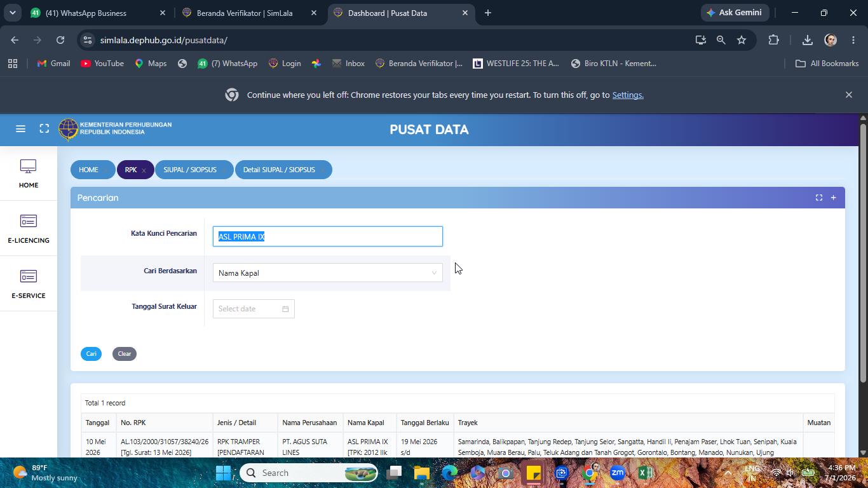The image size is (868, 488).
Task: Open File Explorer from the taskbar
Action: 422,473
